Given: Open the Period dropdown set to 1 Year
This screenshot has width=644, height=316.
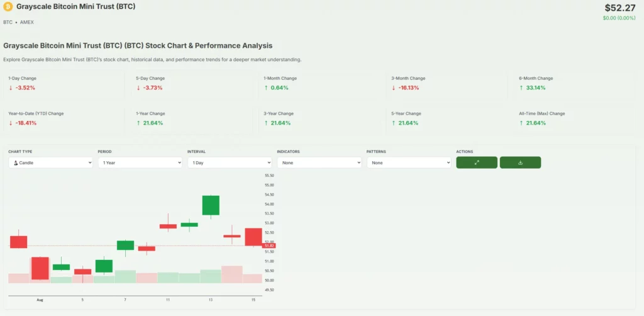Looking at the screenshot, I should pos(140,162).
